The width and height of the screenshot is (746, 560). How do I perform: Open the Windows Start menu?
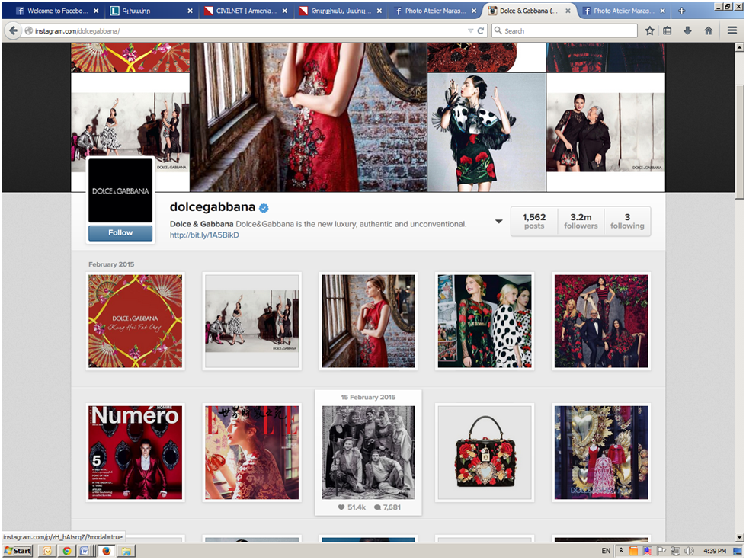[x=18, y=550]
